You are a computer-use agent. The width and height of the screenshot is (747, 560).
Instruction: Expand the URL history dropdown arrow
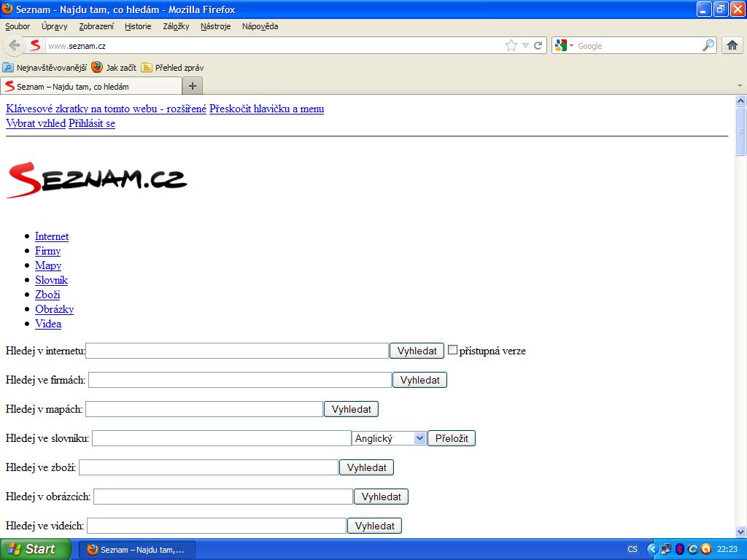click(525, 46)
